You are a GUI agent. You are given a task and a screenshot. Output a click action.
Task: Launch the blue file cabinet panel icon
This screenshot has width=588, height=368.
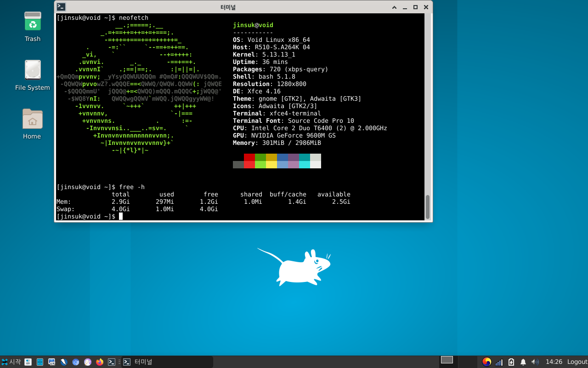point(40,362)
